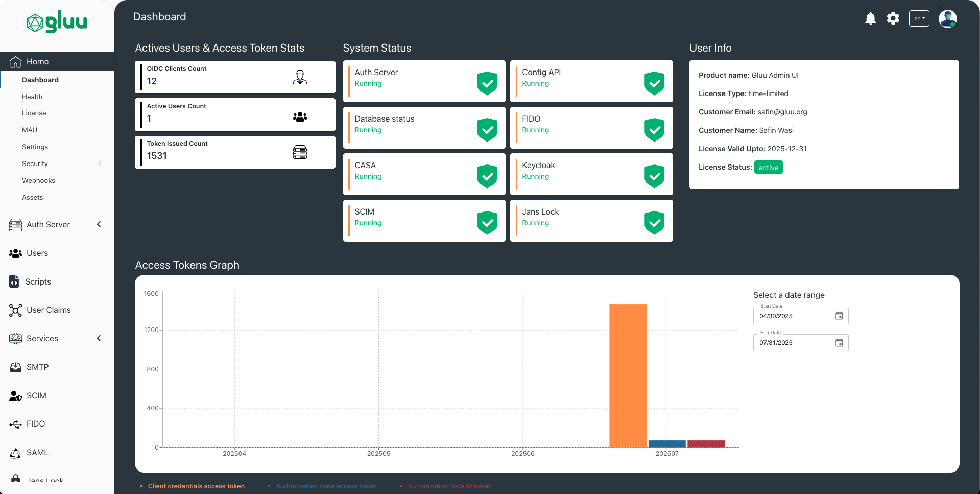The height and width of the screenshot is (494, 980).
Task: Open the Start Date calendar picker icon
Action: coord(838,316)
